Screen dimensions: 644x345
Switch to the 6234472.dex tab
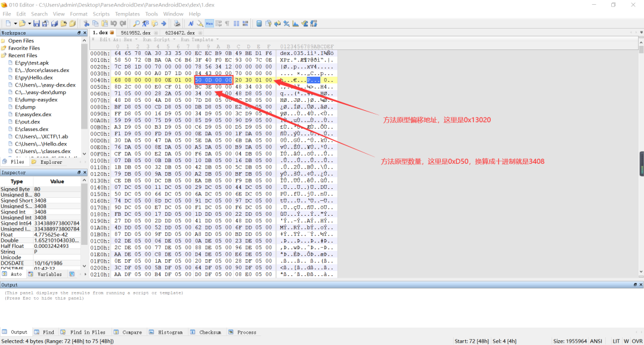(x=180, y=33)
